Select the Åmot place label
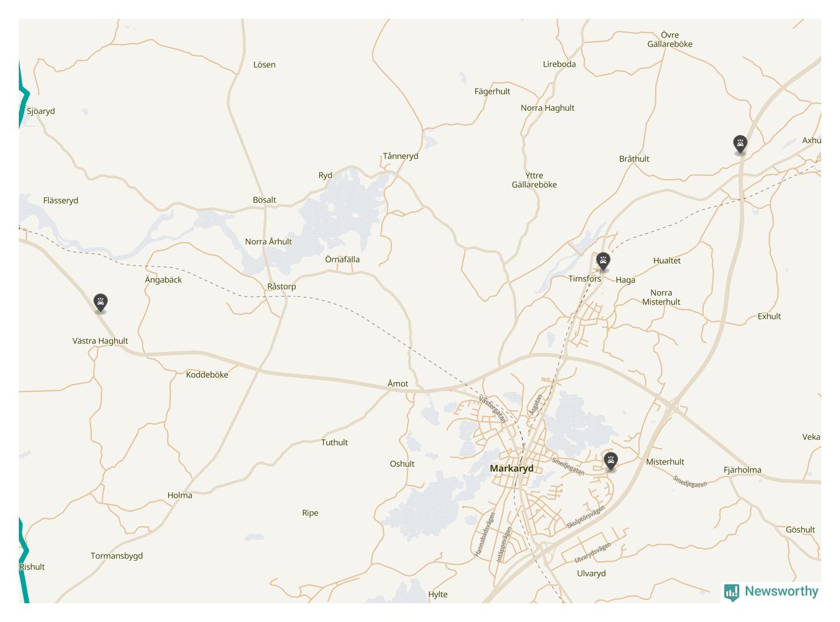 click(398, 383)
